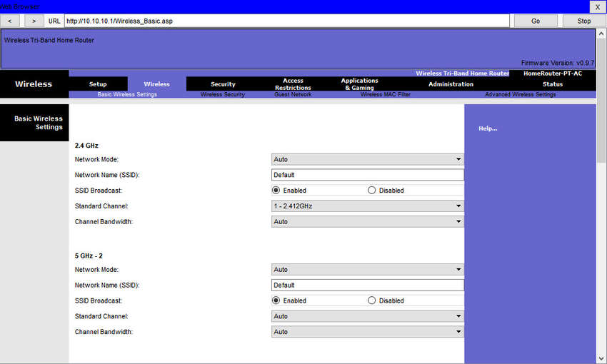Image resolution: width=607 pixels, height=364 pixels.
Task: Click the scrollbar up arrow
Action: [x=601, y=34]
